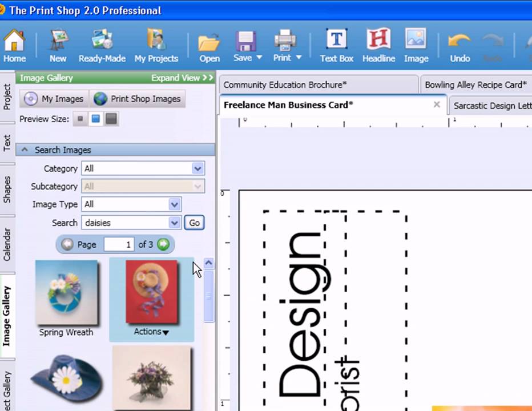532x411 pixels.
Task: Open the Project side tab
Action: coord(7,97)
